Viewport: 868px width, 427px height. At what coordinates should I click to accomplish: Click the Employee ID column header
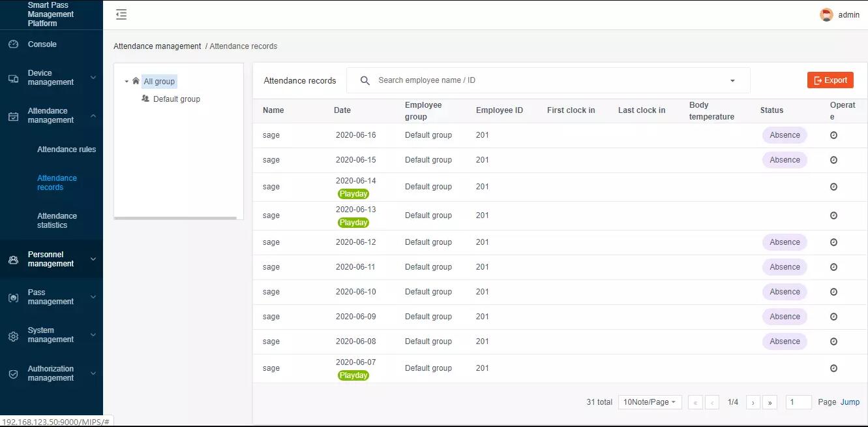tap(500, 110)
